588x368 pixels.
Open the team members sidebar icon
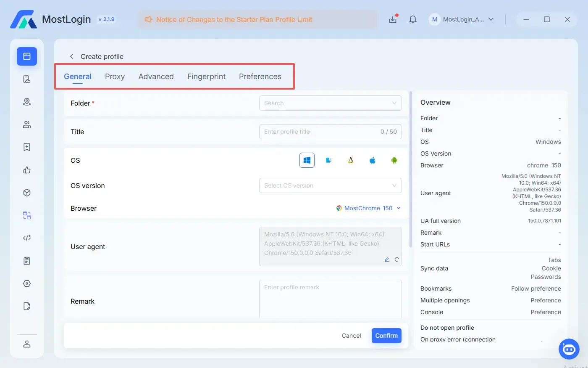(x=27, y=124)
